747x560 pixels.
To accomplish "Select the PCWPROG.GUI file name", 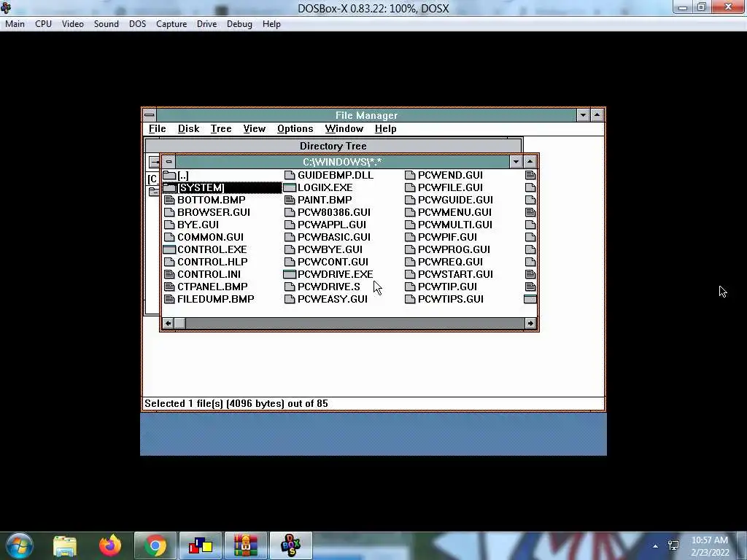I will tap(454, 249).
